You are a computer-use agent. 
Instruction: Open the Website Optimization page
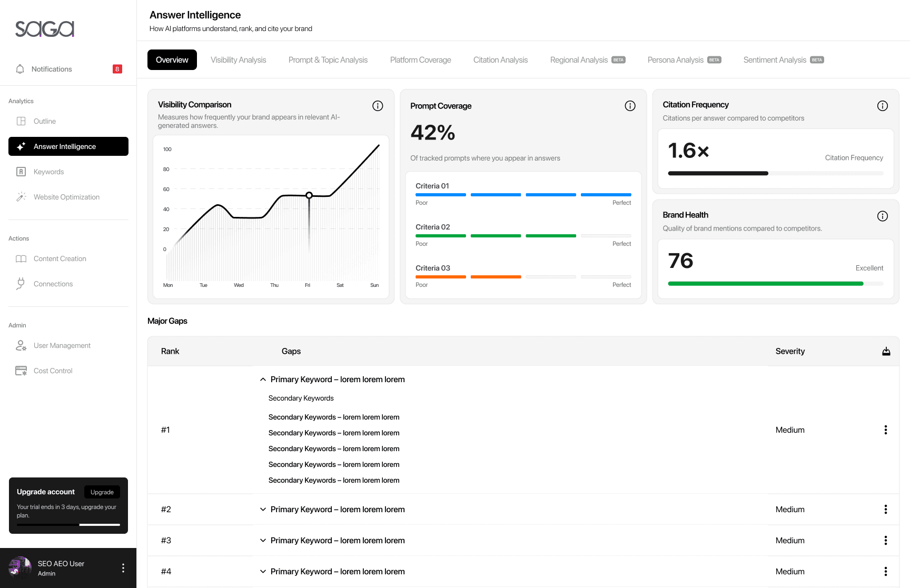pyautogui.click(x=68, y=197)
